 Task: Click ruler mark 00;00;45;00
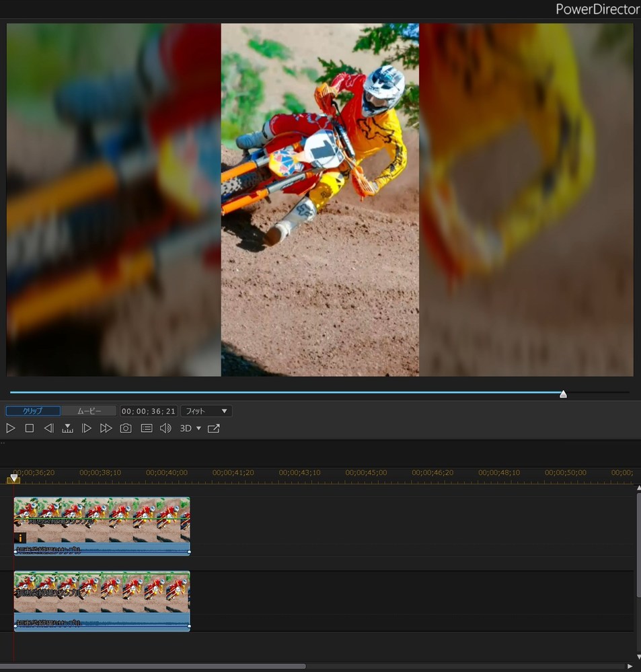coord(366,472)
